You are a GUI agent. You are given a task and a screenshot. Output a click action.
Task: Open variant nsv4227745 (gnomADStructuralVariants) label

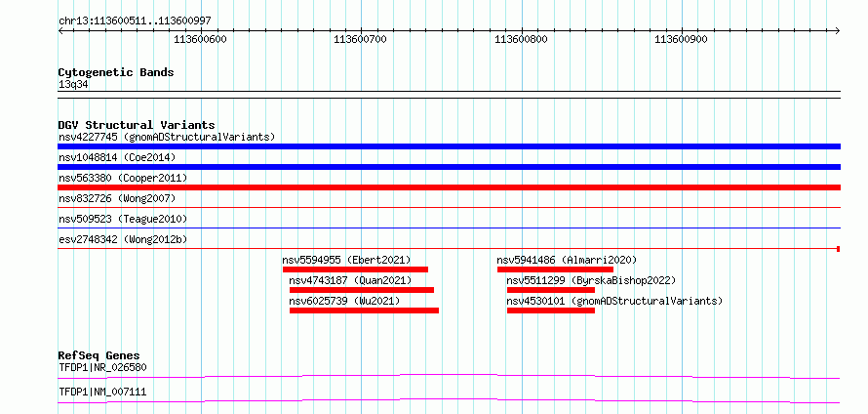167,137
